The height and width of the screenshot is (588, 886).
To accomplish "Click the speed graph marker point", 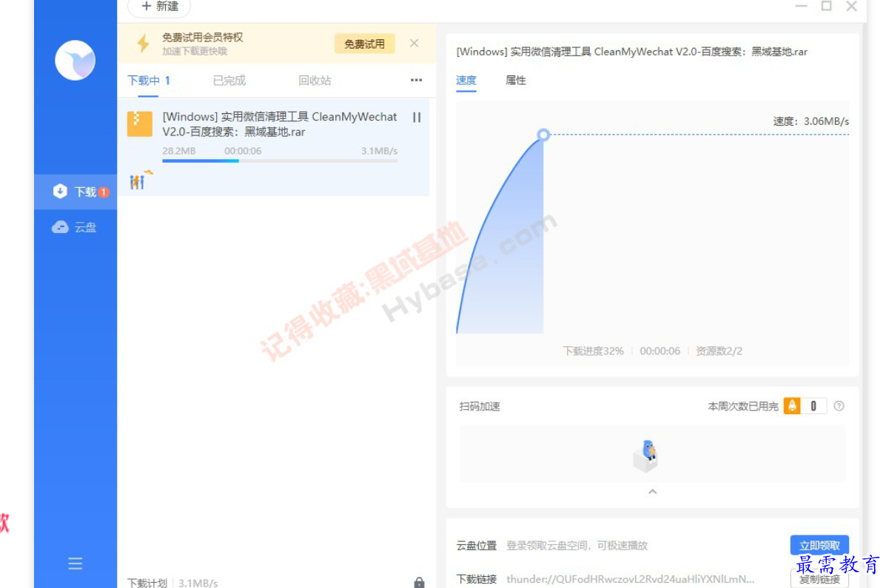I will tap(543, 135).
